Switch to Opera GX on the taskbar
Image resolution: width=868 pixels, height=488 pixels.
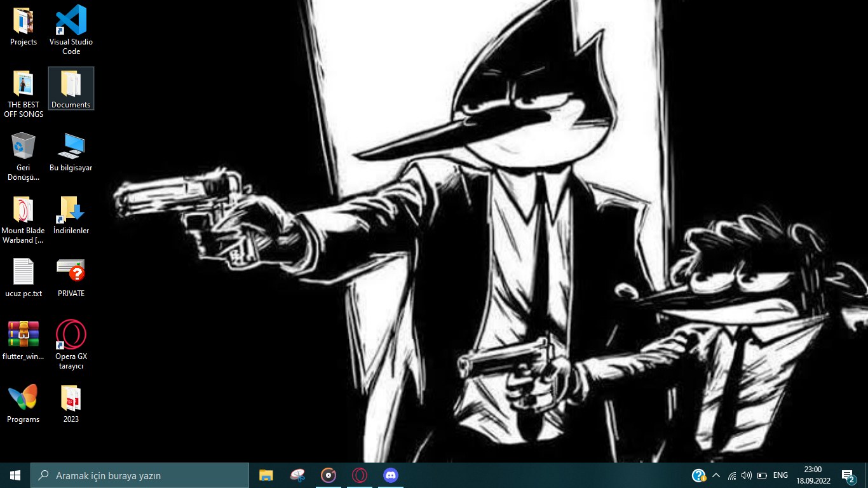tap(360, 475)
